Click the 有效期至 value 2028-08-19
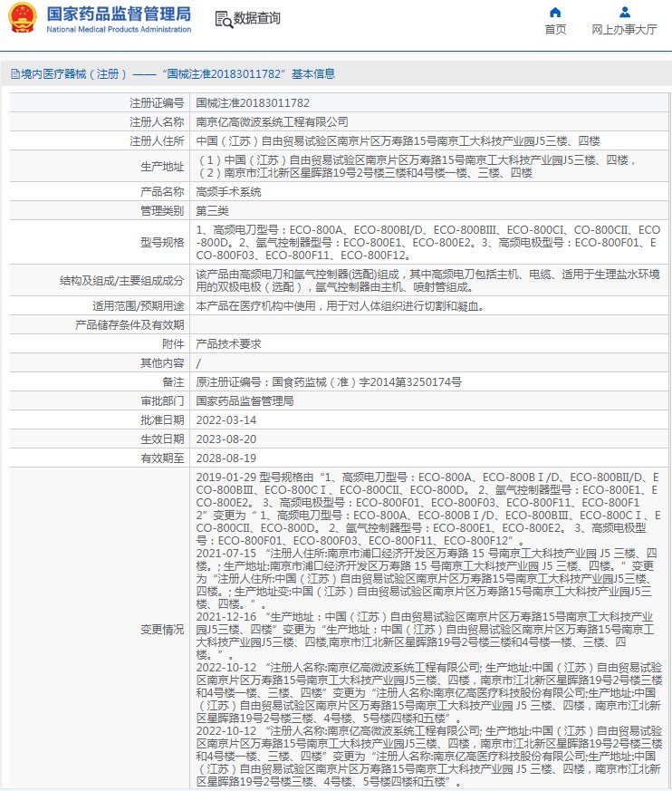672x791 pixels. (x=226, y=458)
